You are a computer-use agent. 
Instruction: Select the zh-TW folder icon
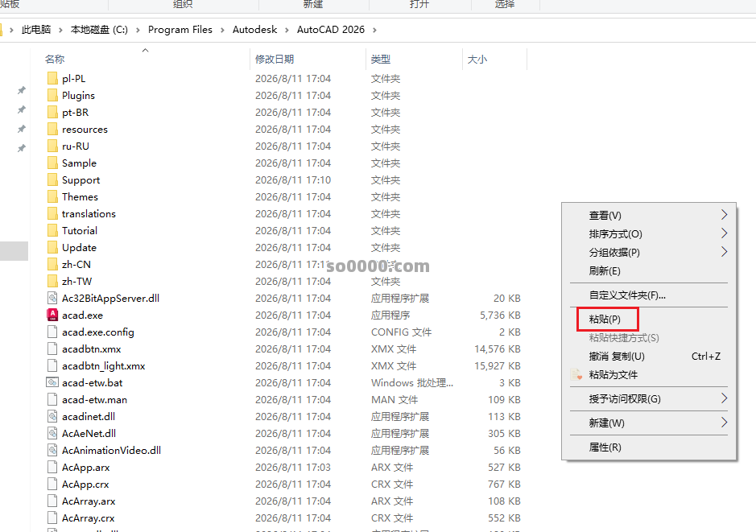click(x=52, y=281)
